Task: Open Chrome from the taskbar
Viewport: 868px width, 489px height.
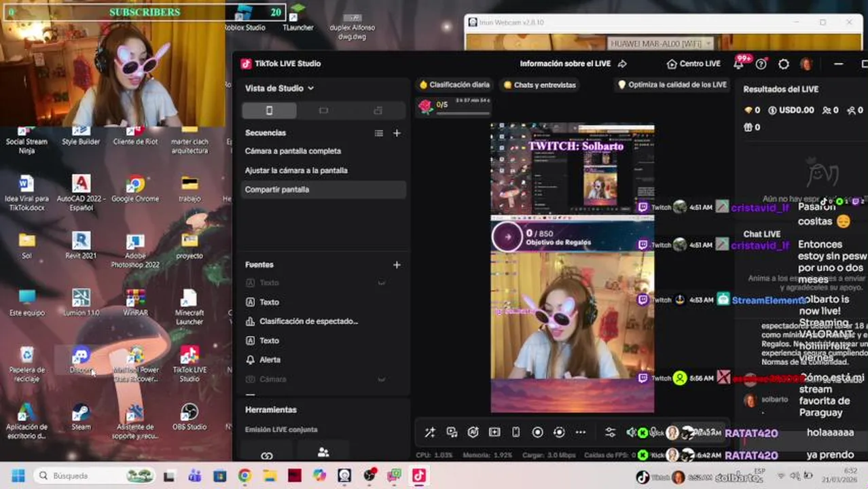Action: point(245,475)
